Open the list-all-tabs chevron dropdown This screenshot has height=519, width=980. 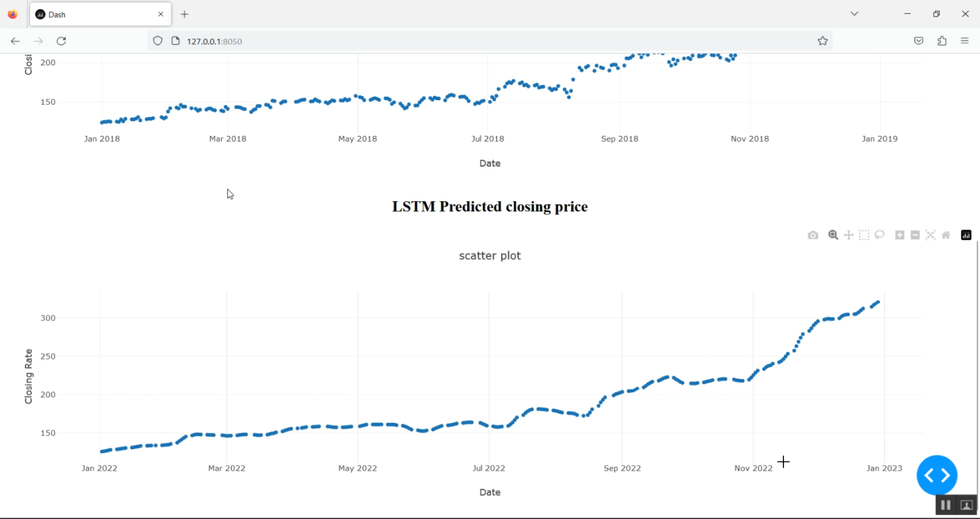coord(854,13)
